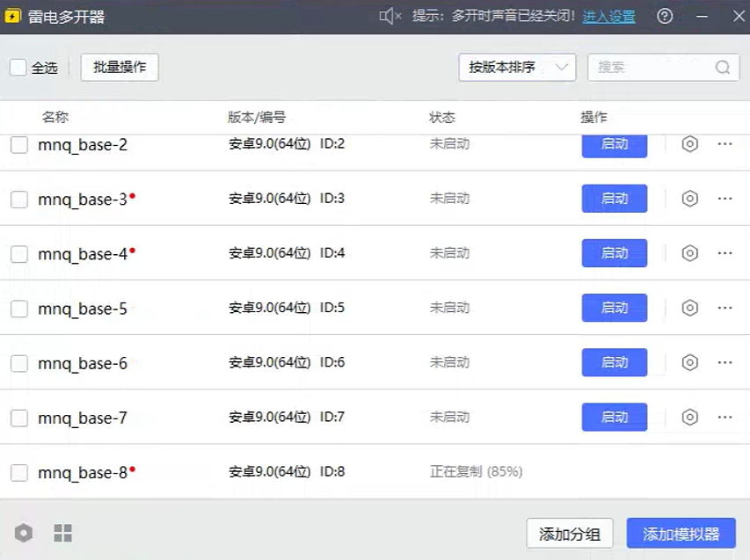Select the mnq_base-3 emulator name
Image resolution: width=750 pixels, height=560 pixels.
[83, 200]
